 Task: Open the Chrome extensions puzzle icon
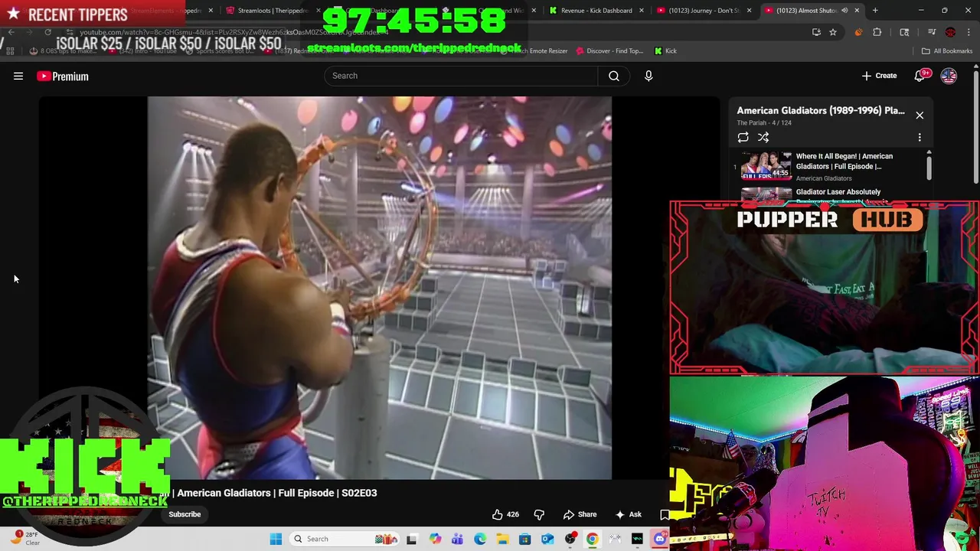(877, 32)
